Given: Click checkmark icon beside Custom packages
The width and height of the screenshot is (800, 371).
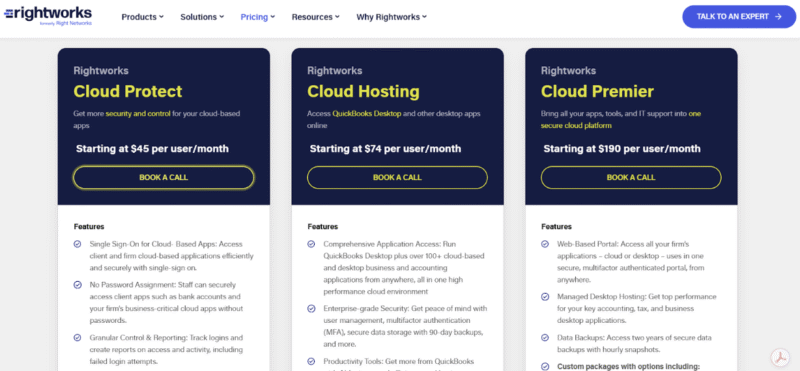Looking at the screenshot, I should (x=545, y=366).
